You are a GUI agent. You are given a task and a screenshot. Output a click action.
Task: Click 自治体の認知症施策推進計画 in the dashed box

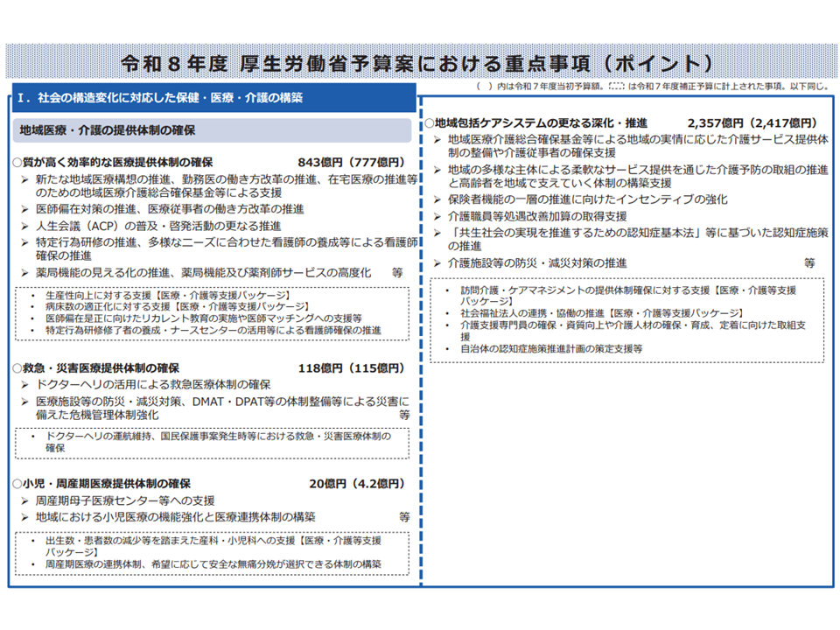[x=551, y=347]
